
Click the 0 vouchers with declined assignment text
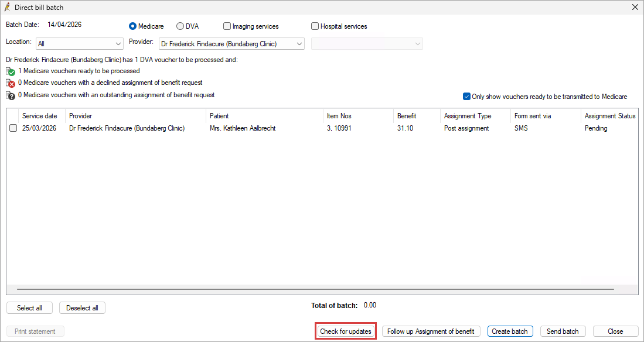click(110, 83)
